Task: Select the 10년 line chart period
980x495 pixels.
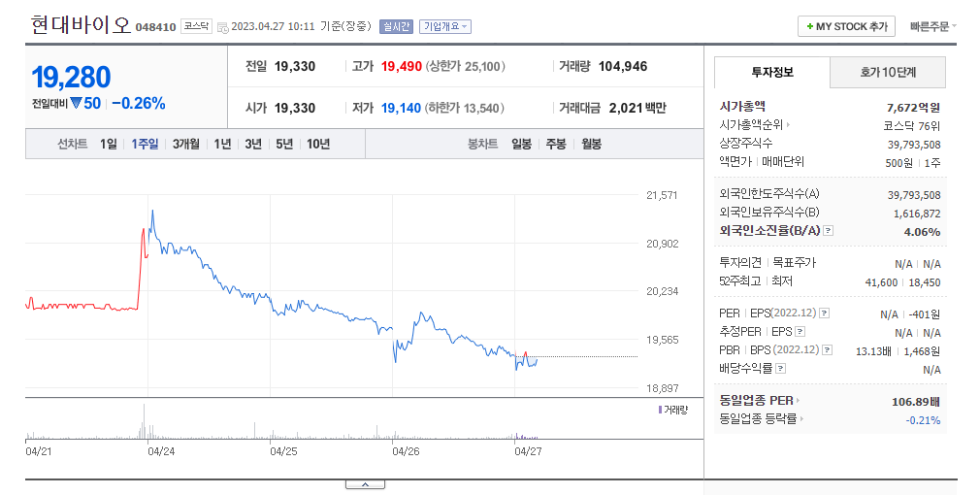Action: coord(318,144)
